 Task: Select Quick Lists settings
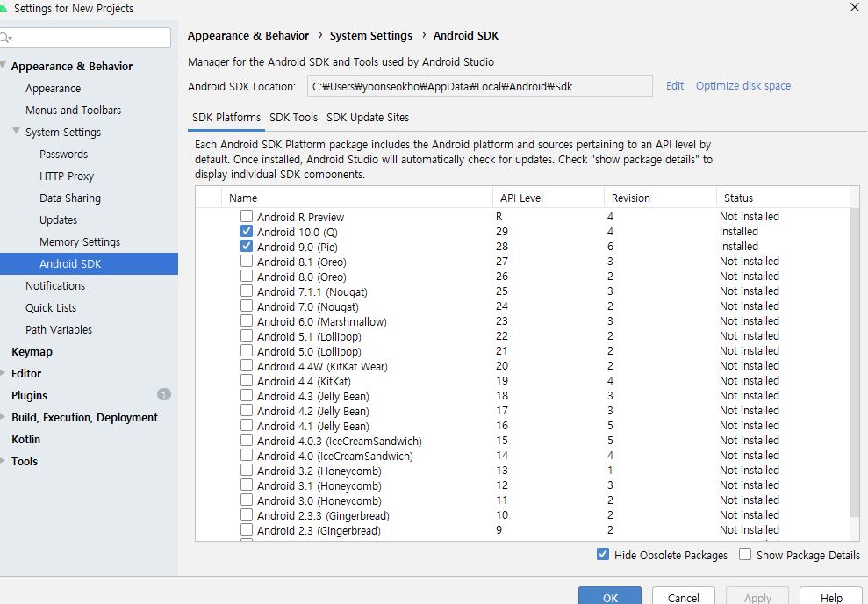tap(51, 308)
